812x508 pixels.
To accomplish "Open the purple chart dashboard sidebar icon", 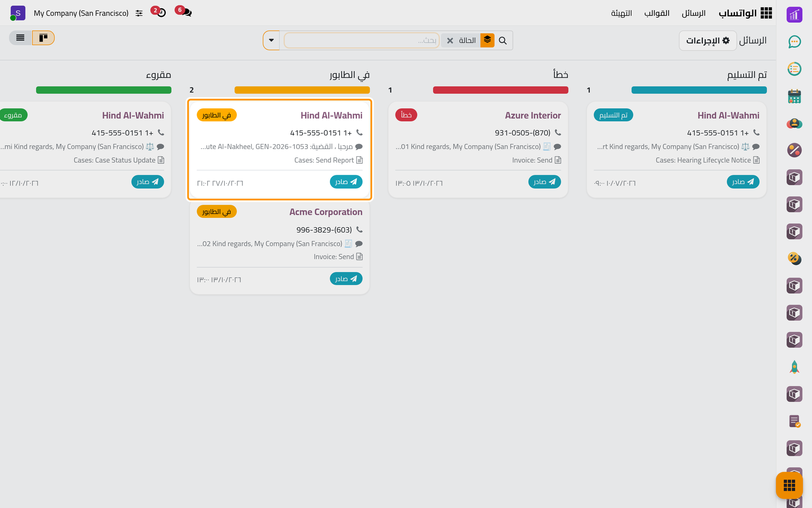I will [x=794, y=15].
